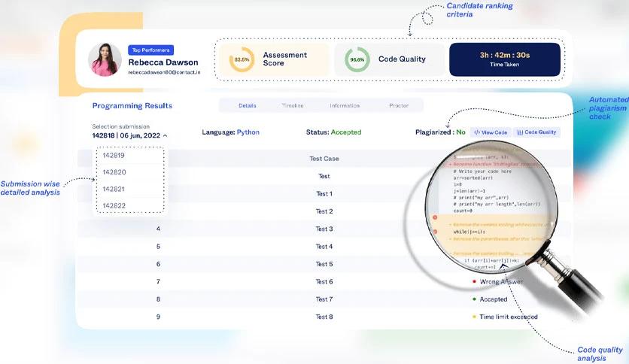
Task: Select the Test 6 row
Action: coord(324,282)
